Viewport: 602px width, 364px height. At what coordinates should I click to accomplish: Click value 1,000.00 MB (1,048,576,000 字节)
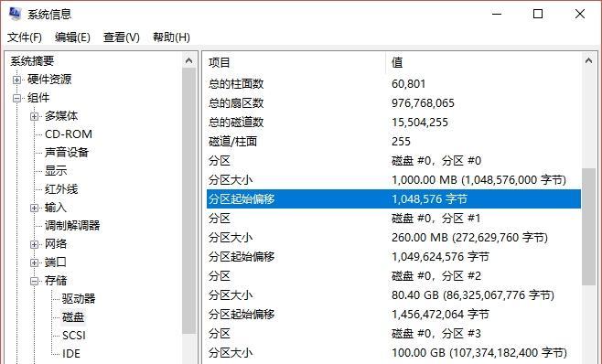click(x=478, y=180)
